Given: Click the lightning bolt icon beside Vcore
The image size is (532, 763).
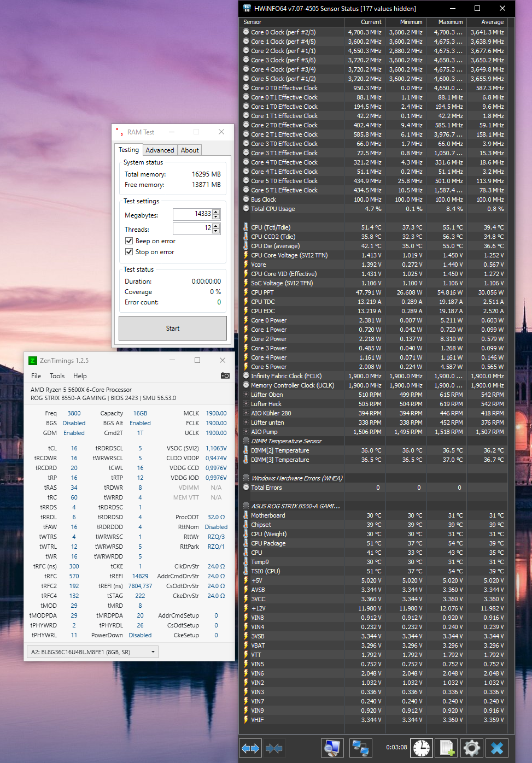Looking at the screenshot, I should 246,265.
